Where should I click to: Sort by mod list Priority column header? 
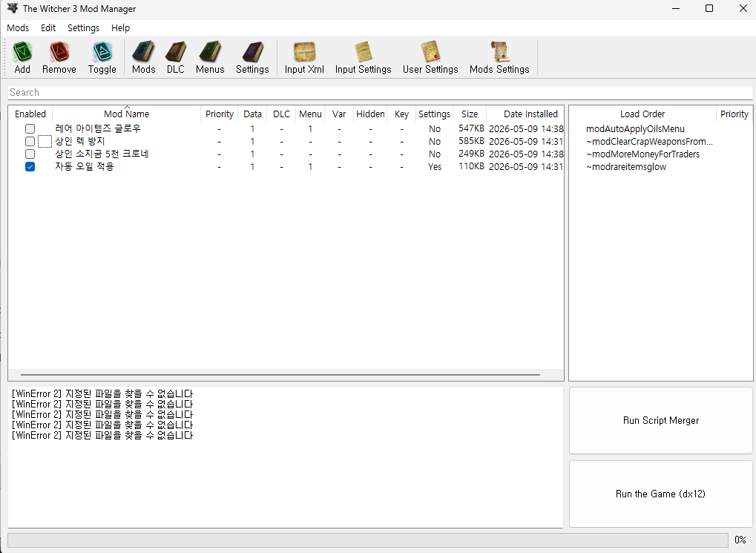(220, 114)
